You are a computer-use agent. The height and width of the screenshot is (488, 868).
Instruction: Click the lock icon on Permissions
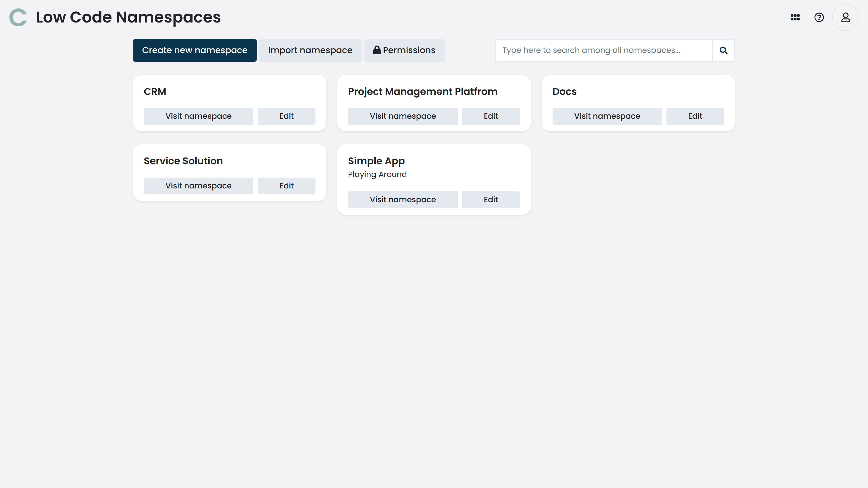377,50
